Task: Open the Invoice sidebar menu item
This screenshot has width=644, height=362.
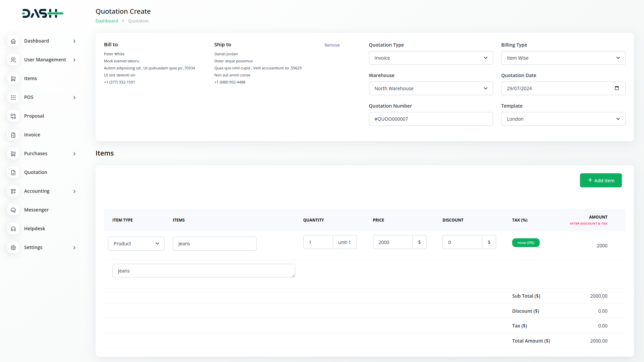Action: pyautogui.click(x=32, y=135)
